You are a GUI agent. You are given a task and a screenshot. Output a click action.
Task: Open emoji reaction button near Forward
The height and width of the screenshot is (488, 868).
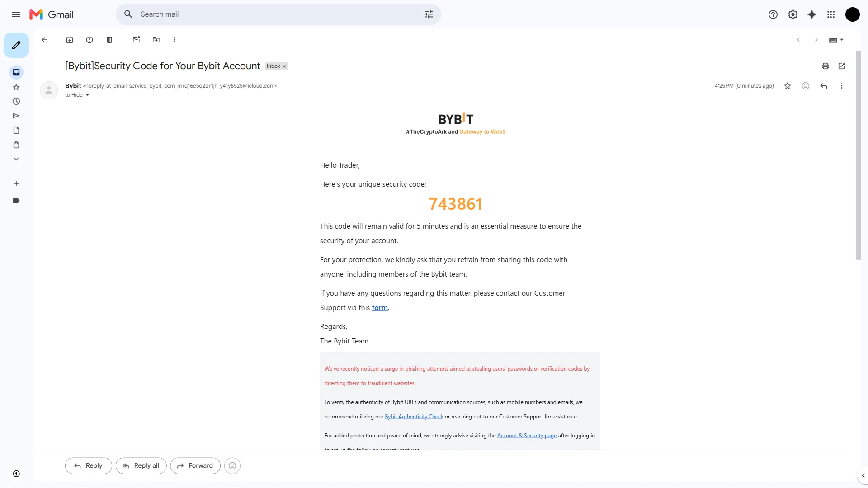point(232,466)
